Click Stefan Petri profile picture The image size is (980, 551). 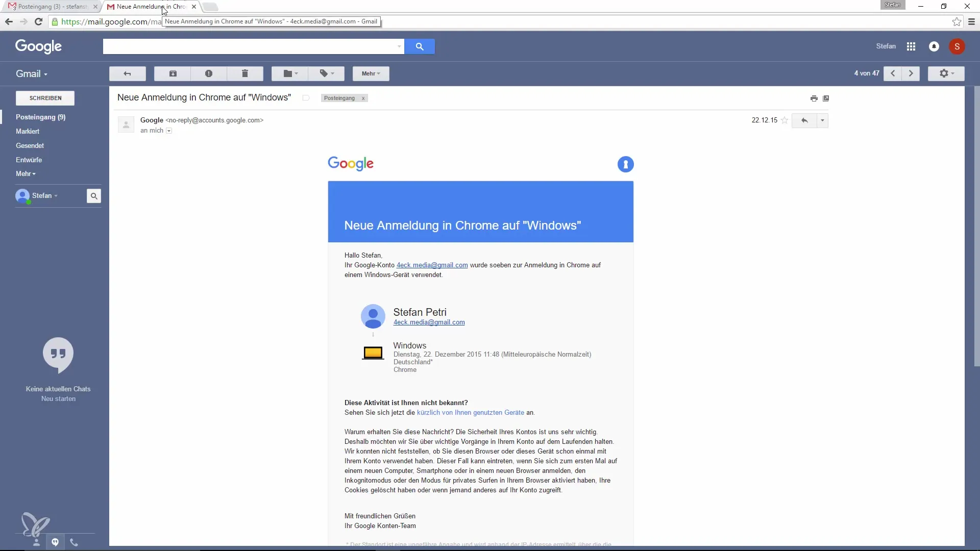point(373,317)
